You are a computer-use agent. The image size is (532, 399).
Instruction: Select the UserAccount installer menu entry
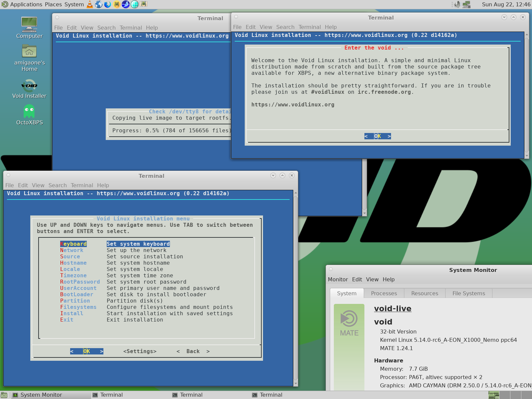[140, 288]
